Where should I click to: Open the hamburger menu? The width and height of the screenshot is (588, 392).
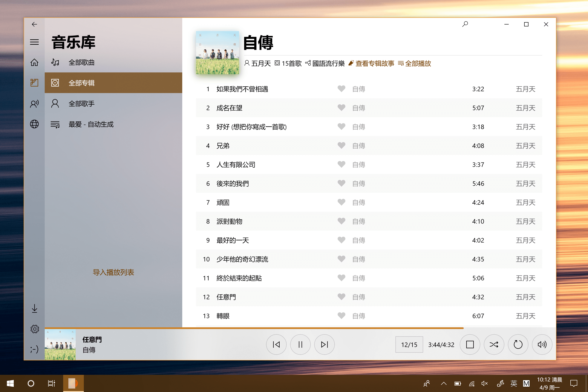pyautogui.click(x=35, y=42)
